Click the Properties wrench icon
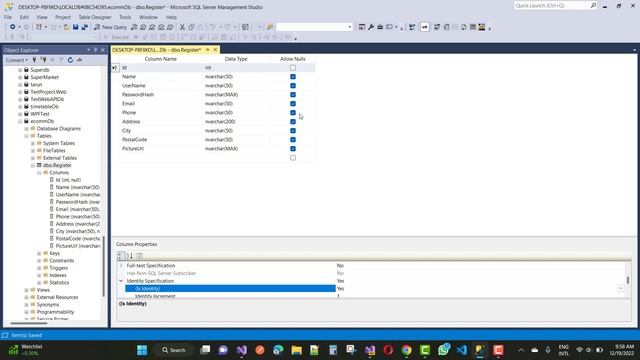The width and height of the screenshot is (640, 360). pos(371,27)
